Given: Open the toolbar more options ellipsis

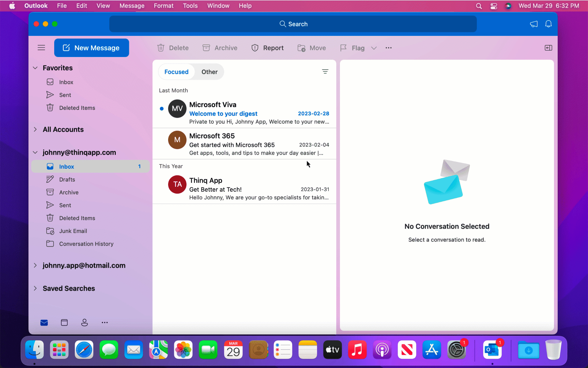Looking at the screenshot, I should [x=389, y=48].
